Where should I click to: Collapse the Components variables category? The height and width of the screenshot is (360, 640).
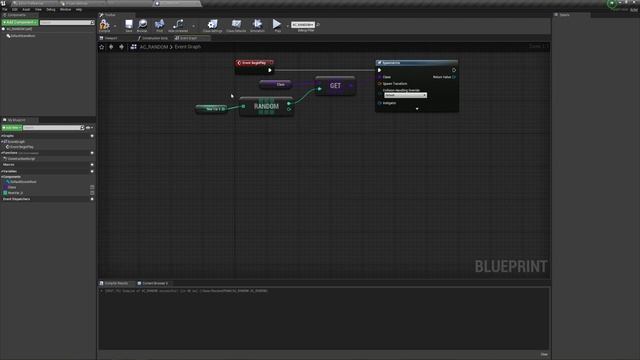[x=2, y=177]
